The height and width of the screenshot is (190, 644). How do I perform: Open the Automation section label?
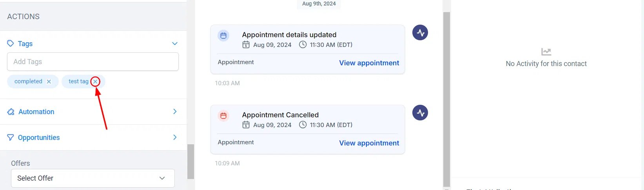coord(36,112)
